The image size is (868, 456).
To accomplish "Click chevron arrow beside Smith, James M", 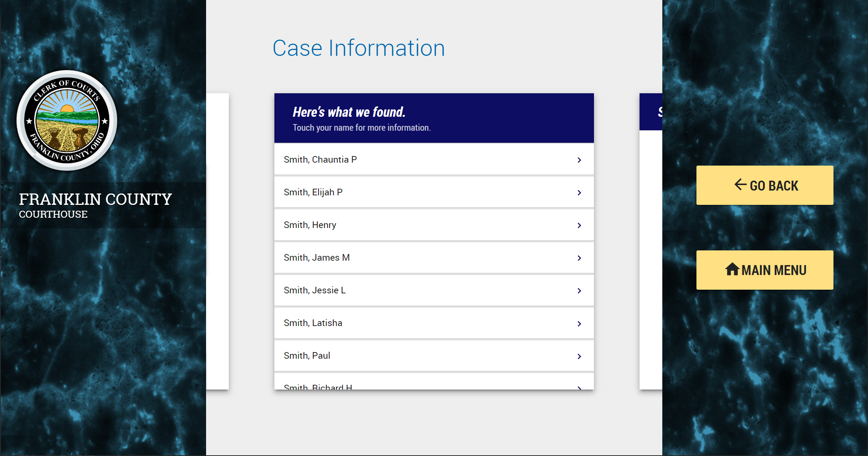I will click(579, 258).
